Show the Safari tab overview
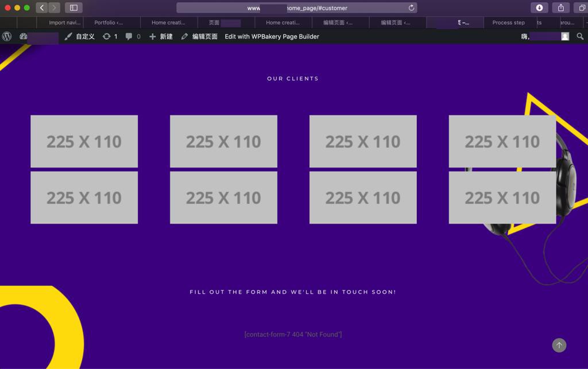The image size is (588, 369). pyautogui.click(x=582, y=8)
